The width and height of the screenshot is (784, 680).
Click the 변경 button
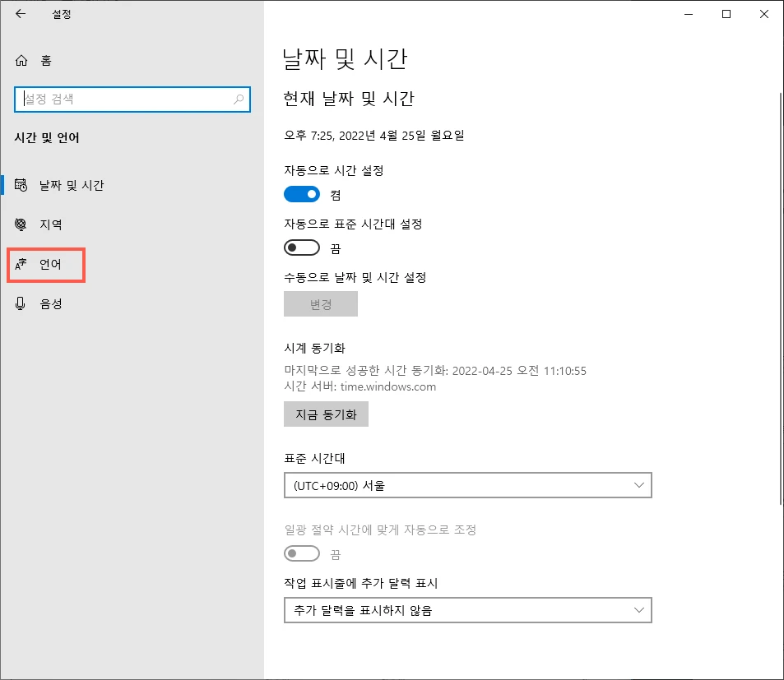click(321, 303)
